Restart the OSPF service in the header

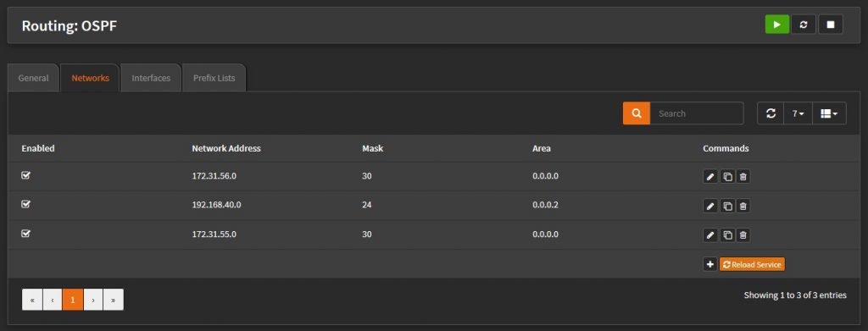pos(804,25)
